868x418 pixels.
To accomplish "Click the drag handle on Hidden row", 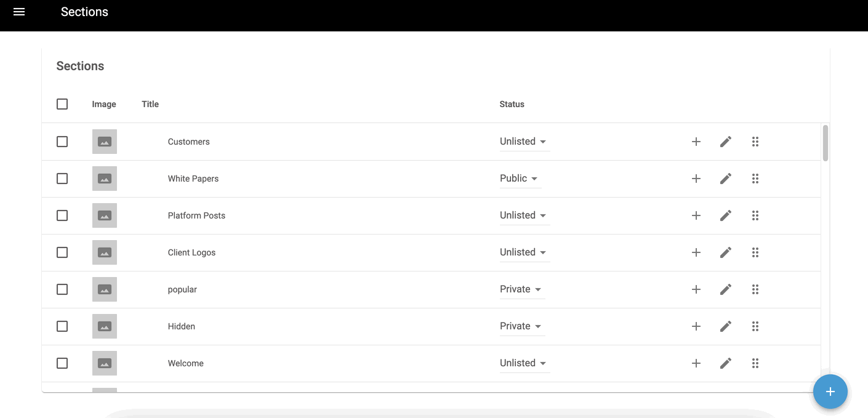I will click(x=755, y=326).
